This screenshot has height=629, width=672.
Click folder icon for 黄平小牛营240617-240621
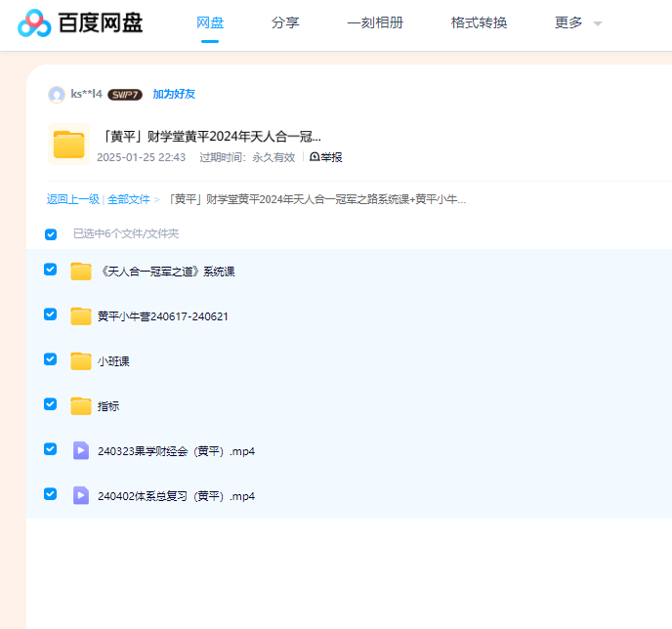(81, 316)
